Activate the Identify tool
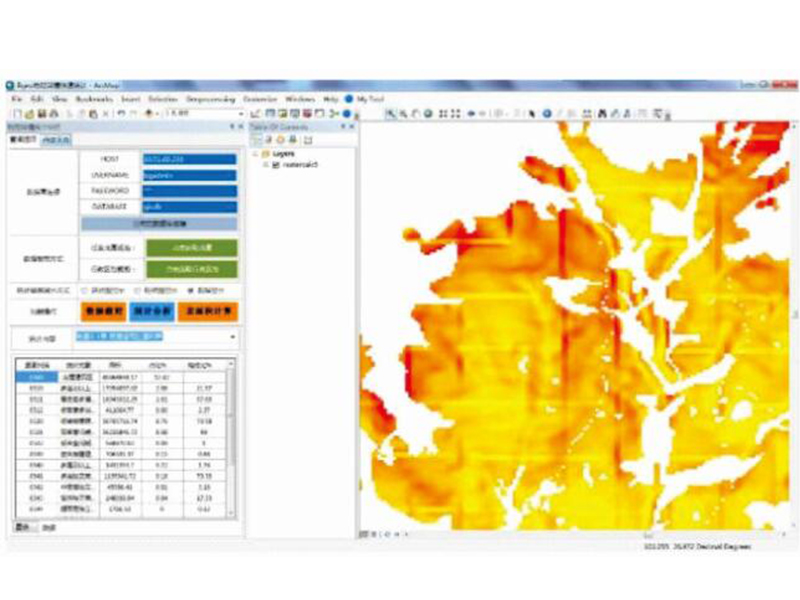Viewport: 800px width, 600px height. tap(547, 113)
